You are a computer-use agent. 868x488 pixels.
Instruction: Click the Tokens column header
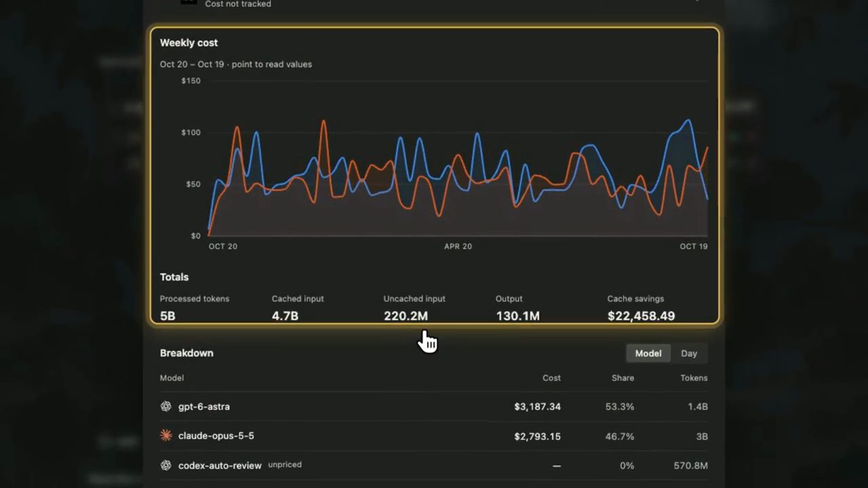pos(694,378)
